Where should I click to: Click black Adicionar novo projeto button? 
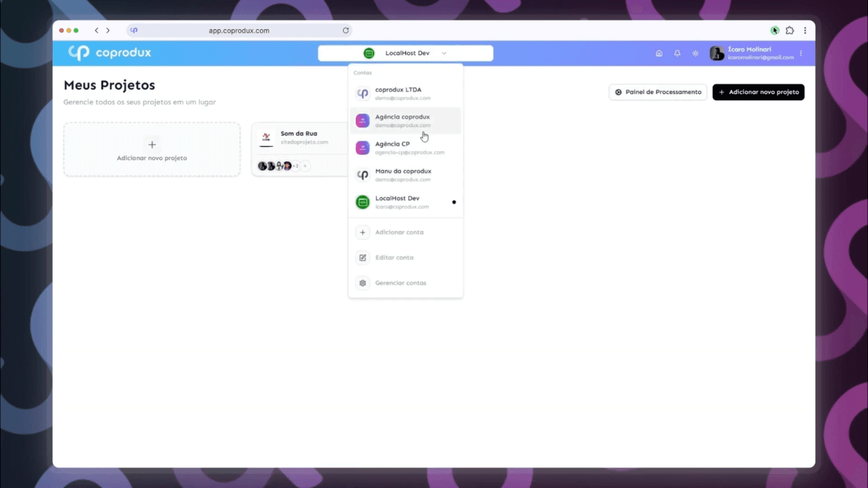(x=758, y=92)
